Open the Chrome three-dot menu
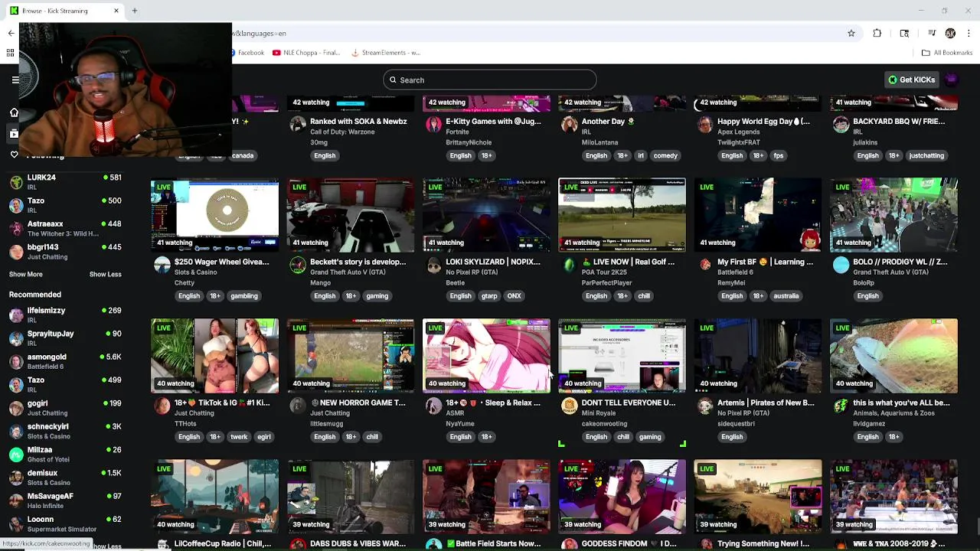Screen dimensions: 980x551 (969, 33)
